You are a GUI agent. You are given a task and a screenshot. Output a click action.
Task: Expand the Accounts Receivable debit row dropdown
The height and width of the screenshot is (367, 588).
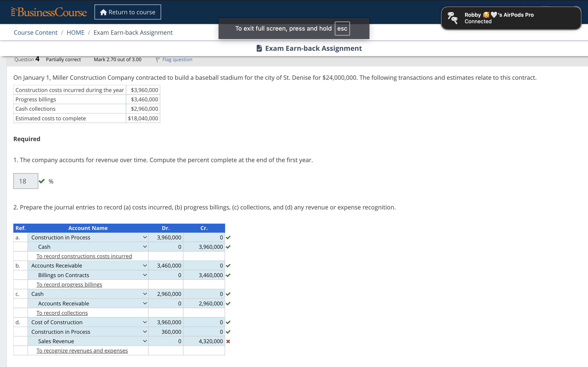click(145, 265)
